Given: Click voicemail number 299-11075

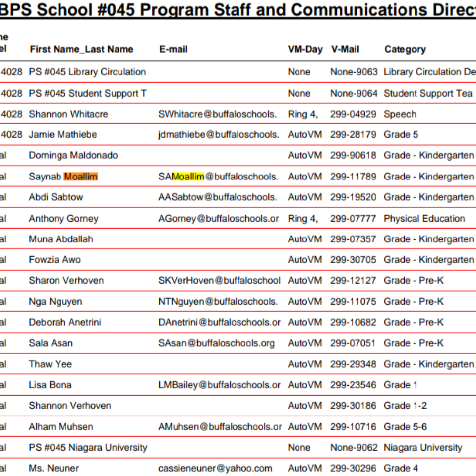Looking at the screenshot, I should pos(354,301).
